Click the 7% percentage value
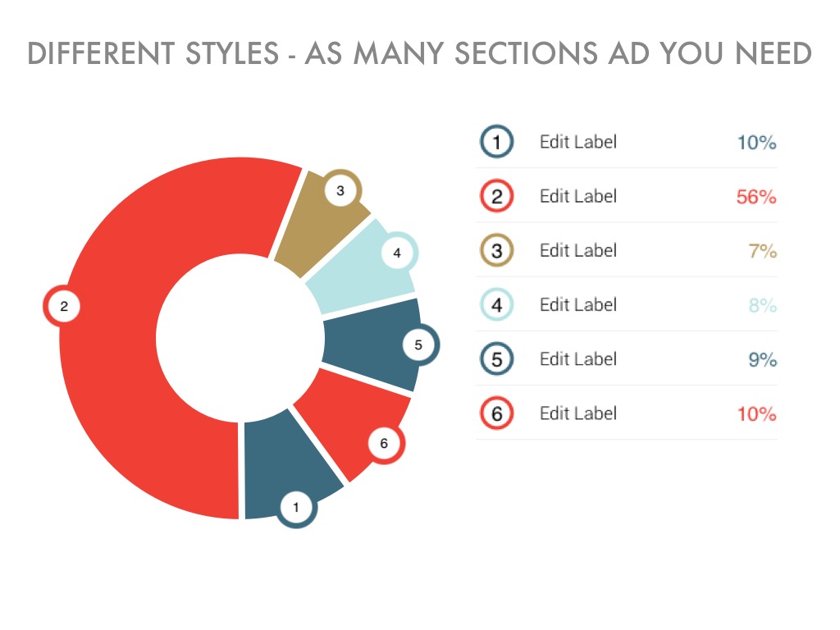The height and width of the screenshot is (630, 840). [x=762, y=251]
